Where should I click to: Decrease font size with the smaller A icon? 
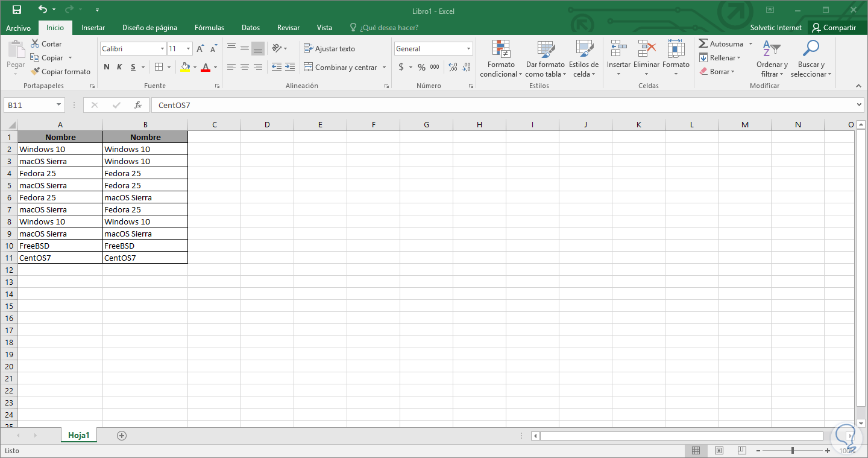213,49
